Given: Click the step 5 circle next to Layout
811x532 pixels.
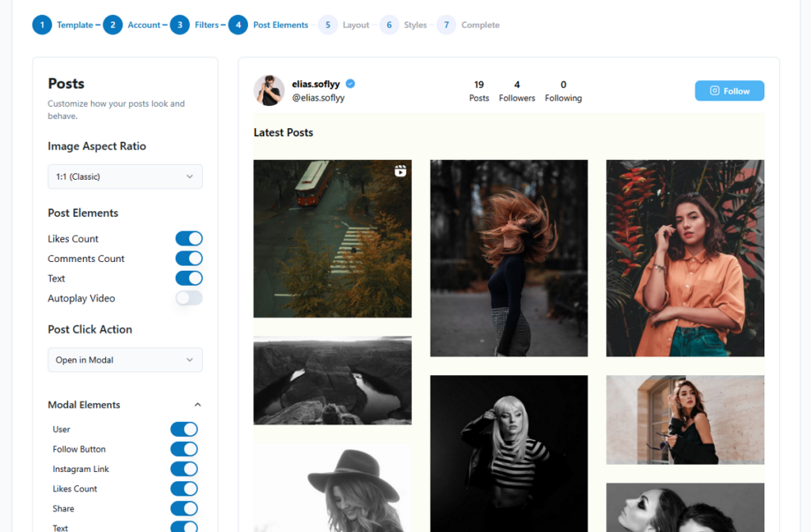Looking at the screenshot, I should click(328, 25).
